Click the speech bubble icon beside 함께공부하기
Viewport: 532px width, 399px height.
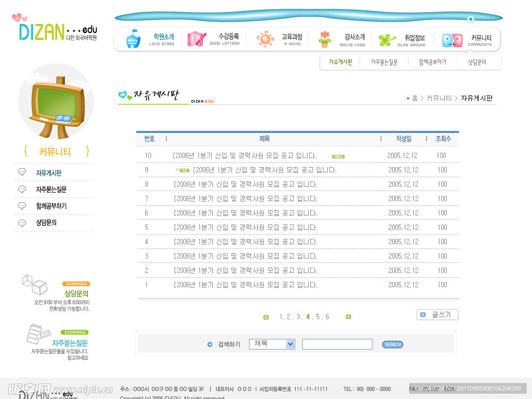[x=22, y=205]
